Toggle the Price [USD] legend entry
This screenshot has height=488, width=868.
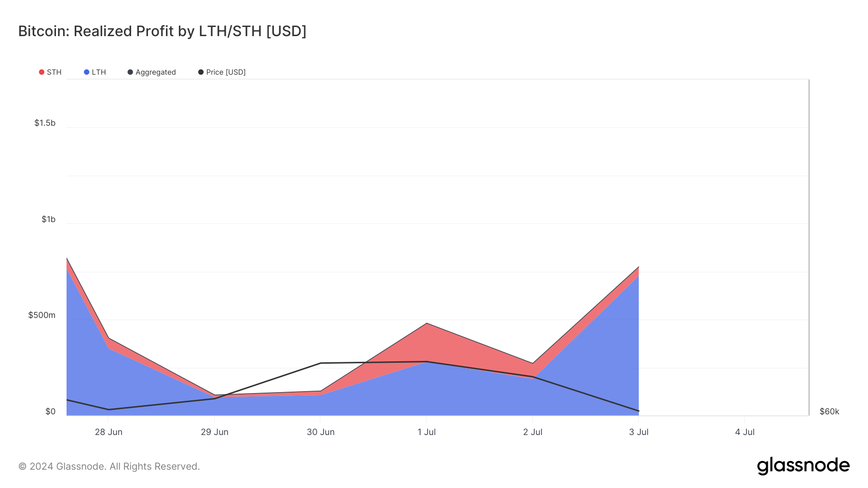(222, 72)
